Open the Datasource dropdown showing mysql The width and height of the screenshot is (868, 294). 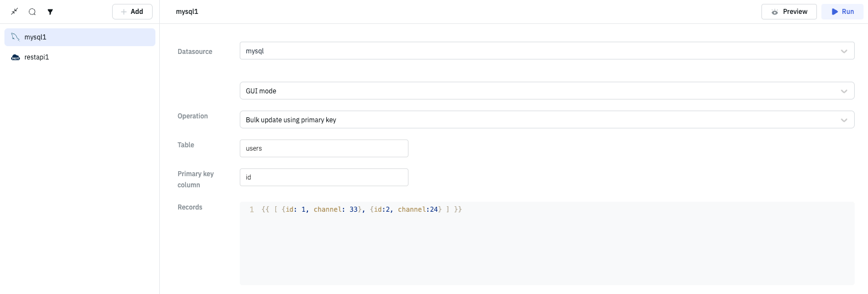click(x=547, y=51)
